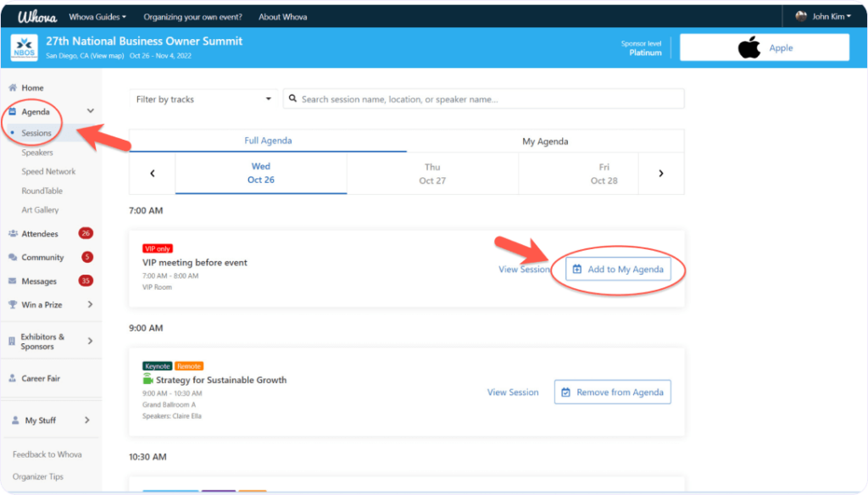Click the Apple sponsor logo button
Image resolution: width=868 pixels, height=495 pixels.
[x=764, y=47]
